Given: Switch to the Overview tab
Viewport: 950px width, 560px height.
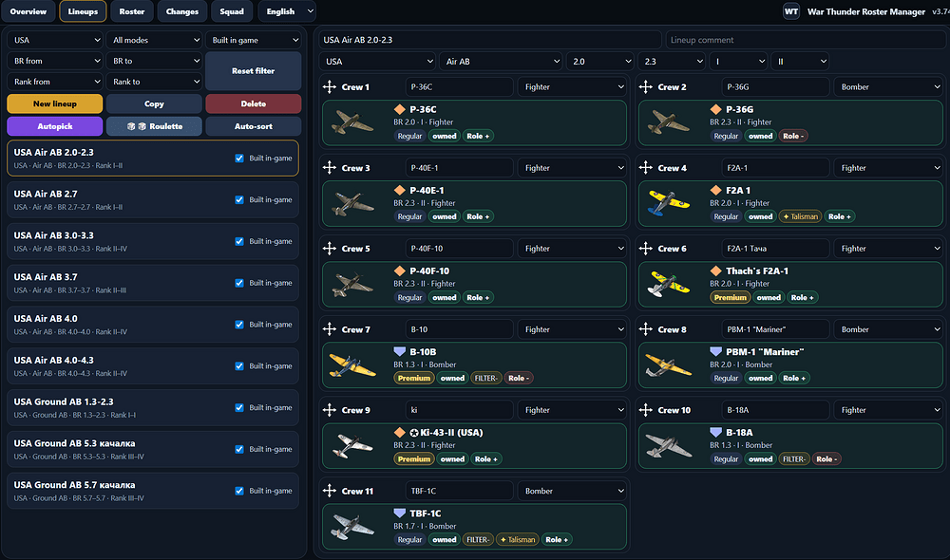Looking at the screenshot, I should 28,11.
